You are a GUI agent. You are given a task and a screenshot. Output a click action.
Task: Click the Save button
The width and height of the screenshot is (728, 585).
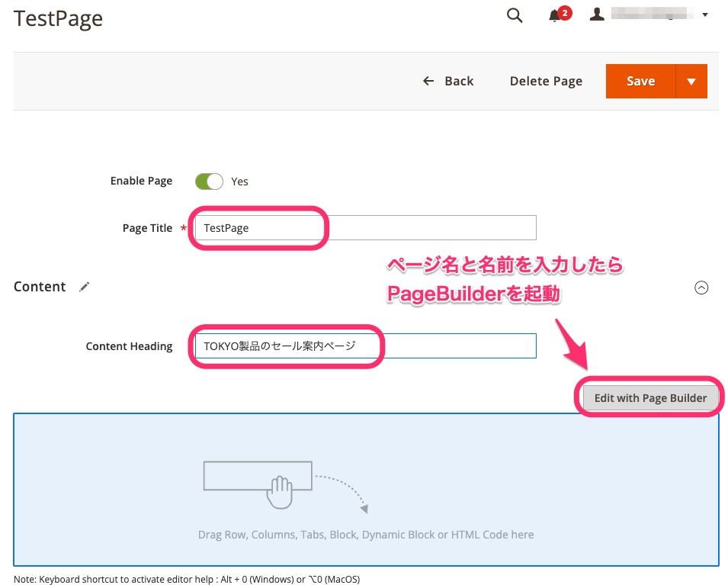tap(640, 81)
